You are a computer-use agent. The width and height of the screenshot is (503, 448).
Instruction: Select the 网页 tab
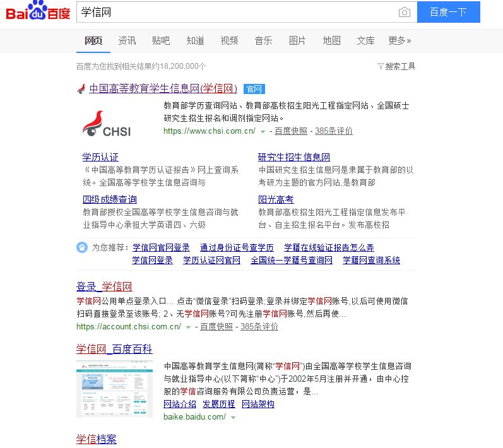93,41
